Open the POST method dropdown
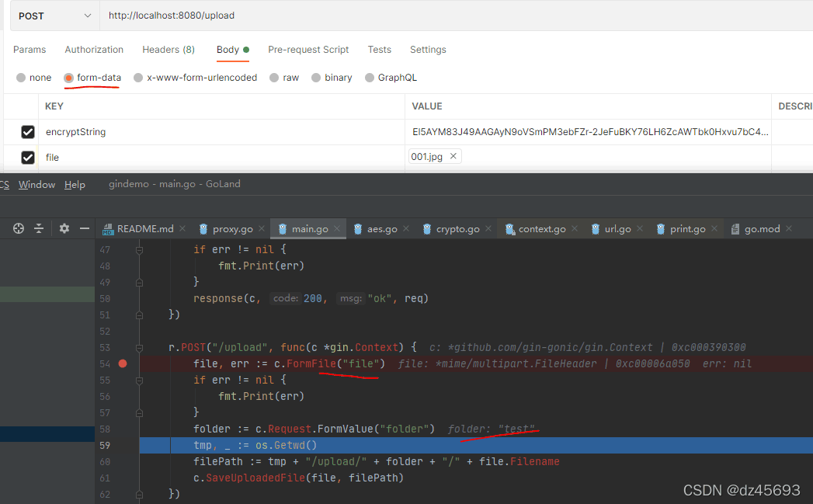 pyautogui.click(x=54, y=16)
